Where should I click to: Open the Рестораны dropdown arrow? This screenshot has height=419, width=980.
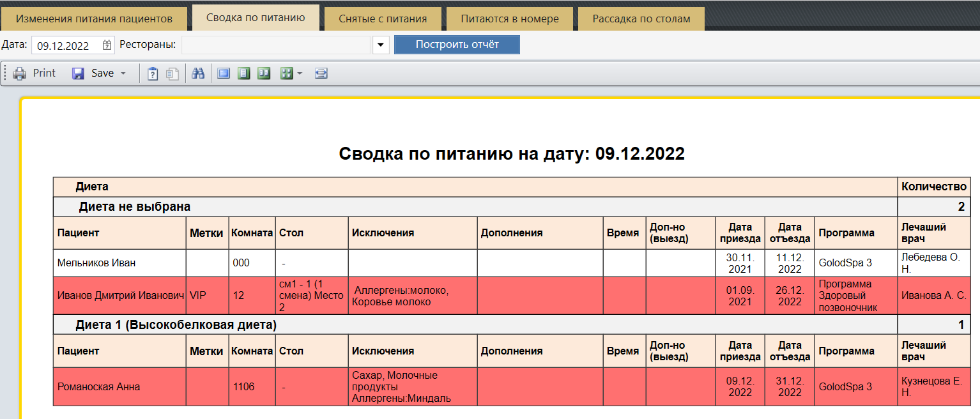point(381,45)
